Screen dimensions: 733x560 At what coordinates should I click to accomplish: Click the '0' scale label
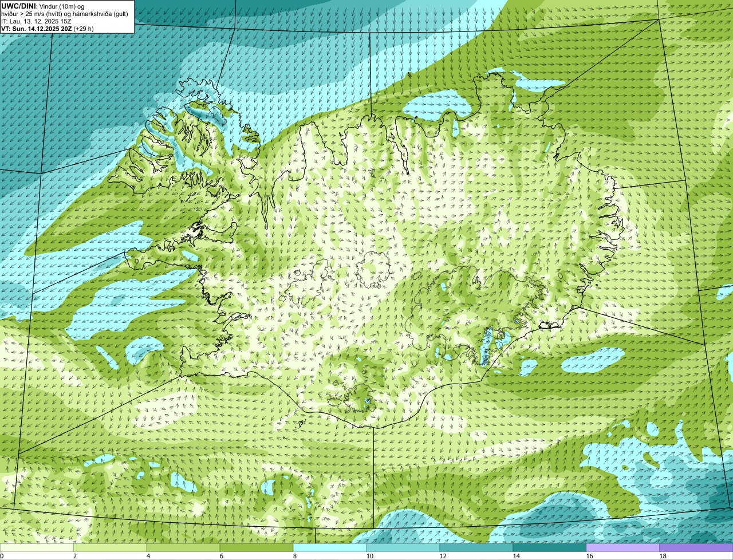[2, 556]
